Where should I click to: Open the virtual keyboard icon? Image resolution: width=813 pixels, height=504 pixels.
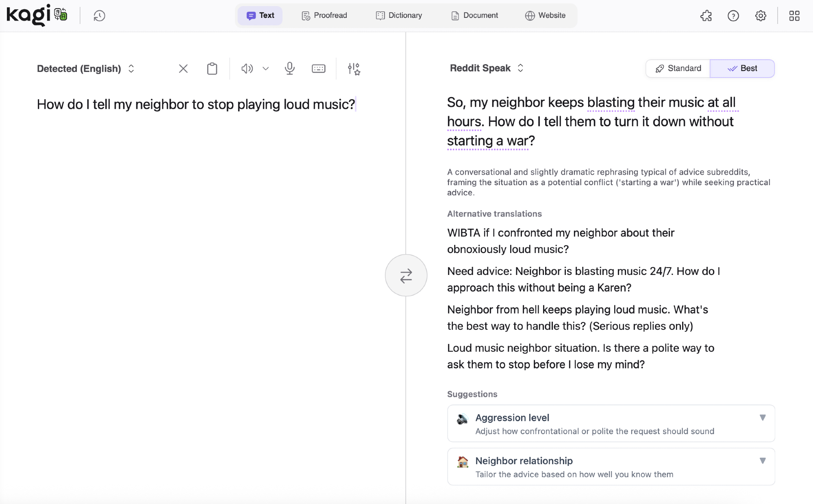point(318,69)
